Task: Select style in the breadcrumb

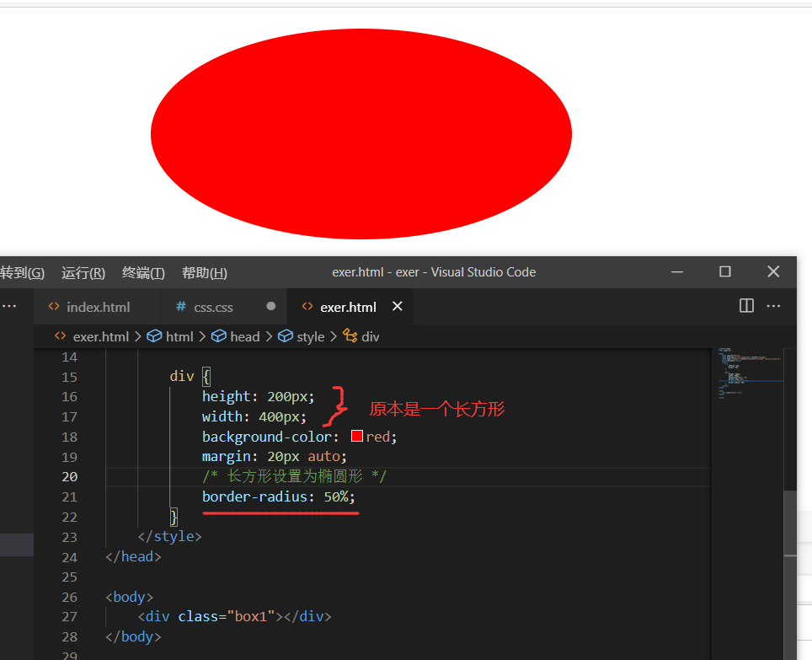Action: [310, 336]
